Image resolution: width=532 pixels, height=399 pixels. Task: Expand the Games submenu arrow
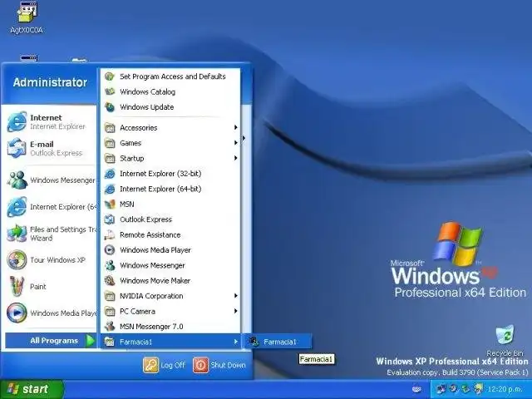pos(235,143)
